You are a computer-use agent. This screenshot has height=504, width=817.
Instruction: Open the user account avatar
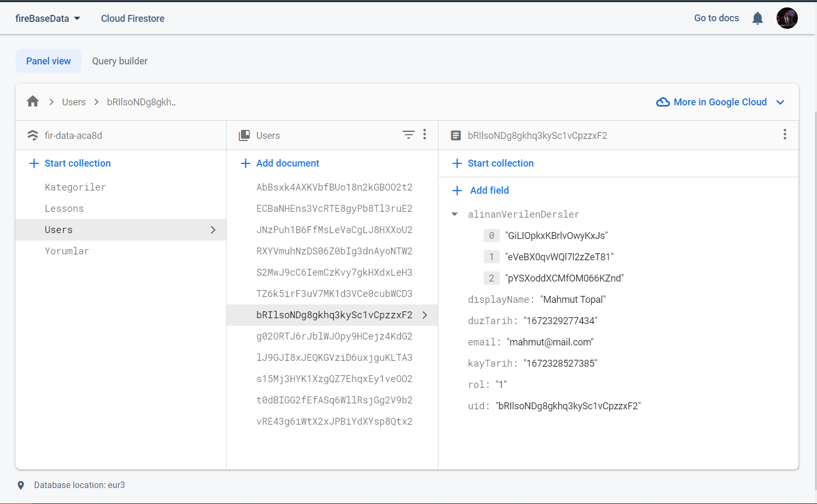pos(787,18)
